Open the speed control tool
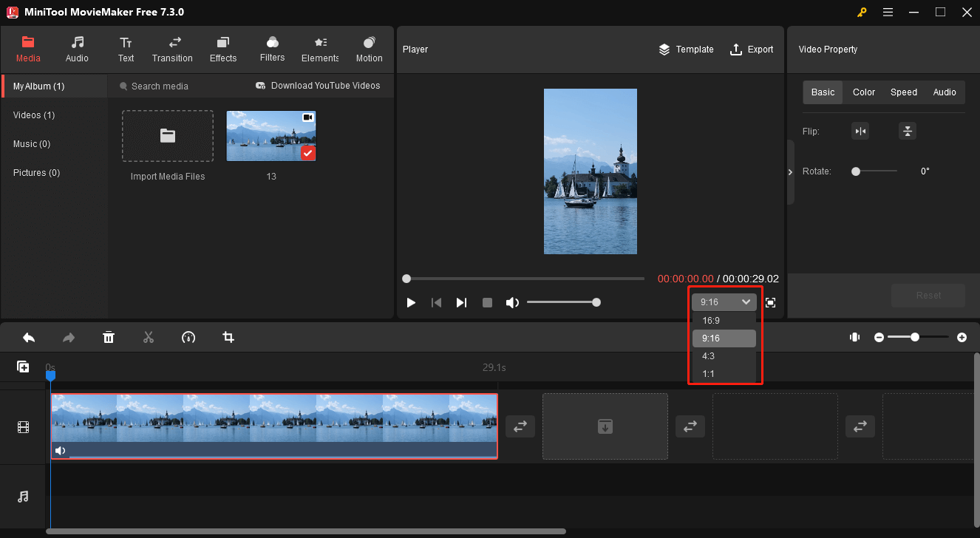Screen dimensions: 980x538 [188, 338]
